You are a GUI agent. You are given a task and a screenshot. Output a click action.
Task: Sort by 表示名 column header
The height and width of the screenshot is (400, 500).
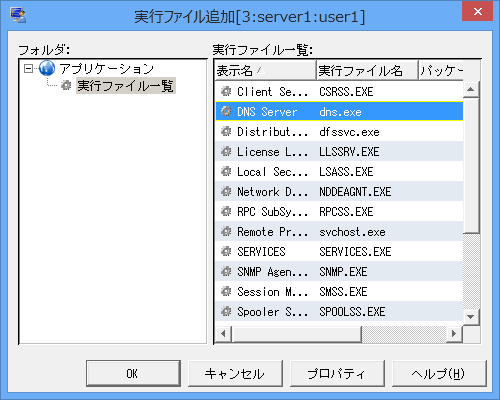[x=265, y=70]
